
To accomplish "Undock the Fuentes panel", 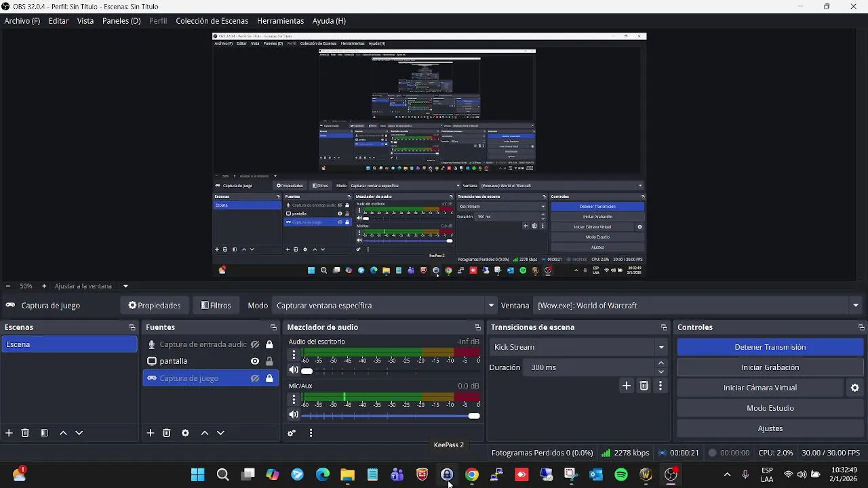I will [x=273, y=327].
